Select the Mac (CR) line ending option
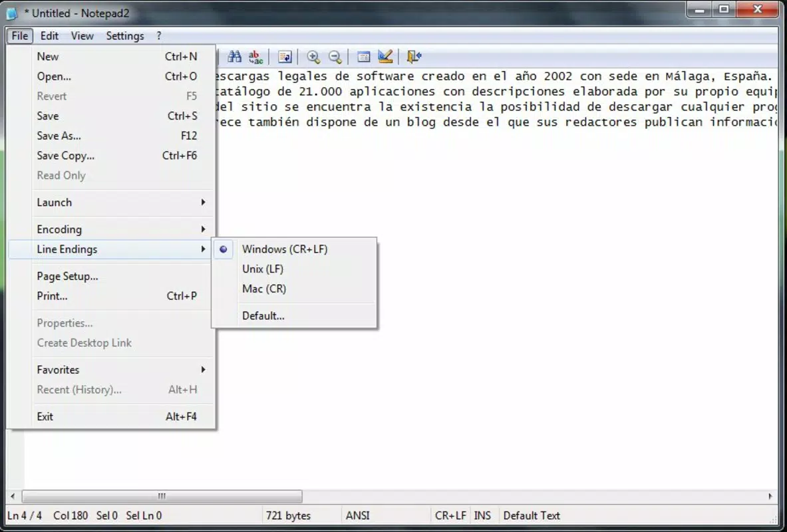Viewport: 787px width, 532px height. [x=294, y=289]
